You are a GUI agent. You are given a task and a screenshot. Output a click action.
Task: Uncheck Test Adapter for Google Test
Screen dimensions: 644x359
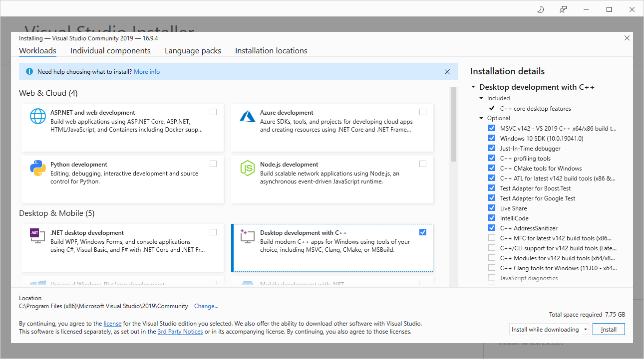[492, 198]
